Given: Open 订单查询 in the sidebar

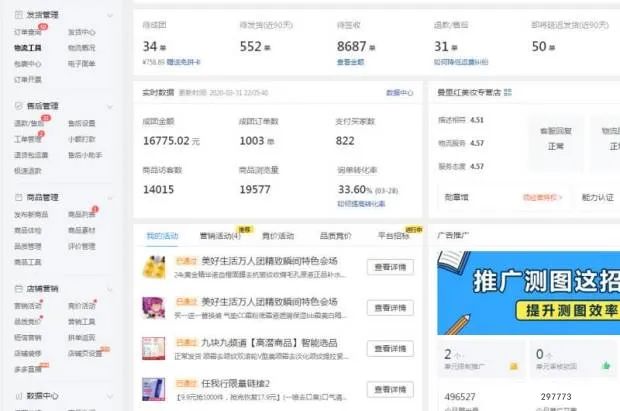Looking at the screenshot, I should [x=28, y=32].
